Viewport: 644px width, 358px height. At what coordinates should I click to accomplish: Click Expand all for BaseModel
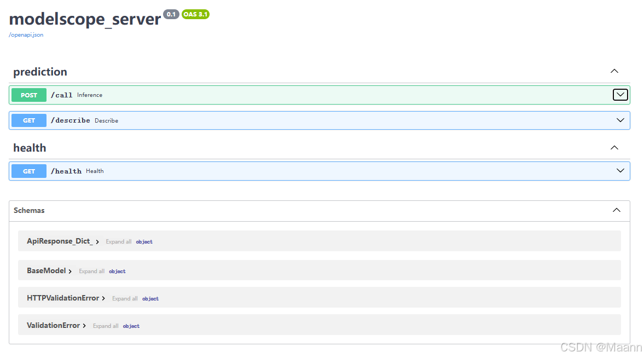point(91,270)
